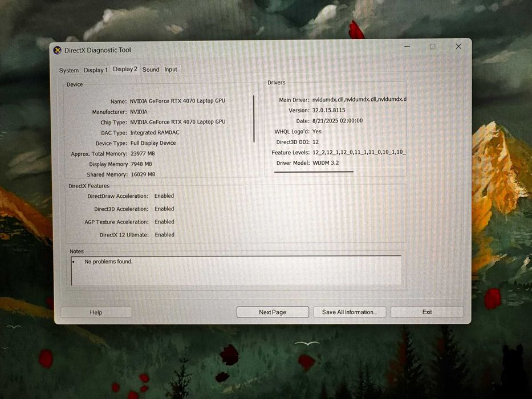Viewport: 532px width, 399px height.
Task: Click DirectX 12 Ultimate Enabled value
Action: [165, 234]
